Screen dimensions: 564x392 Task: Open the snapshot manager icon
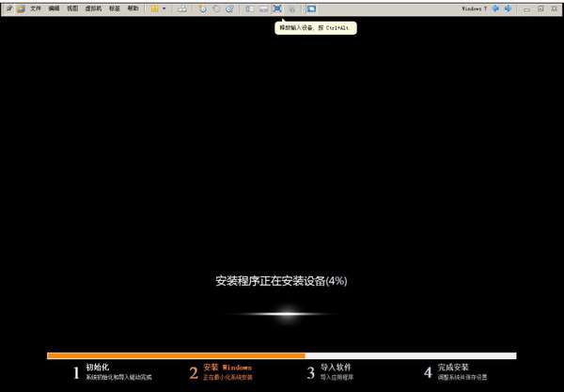[x=229, y=9]
